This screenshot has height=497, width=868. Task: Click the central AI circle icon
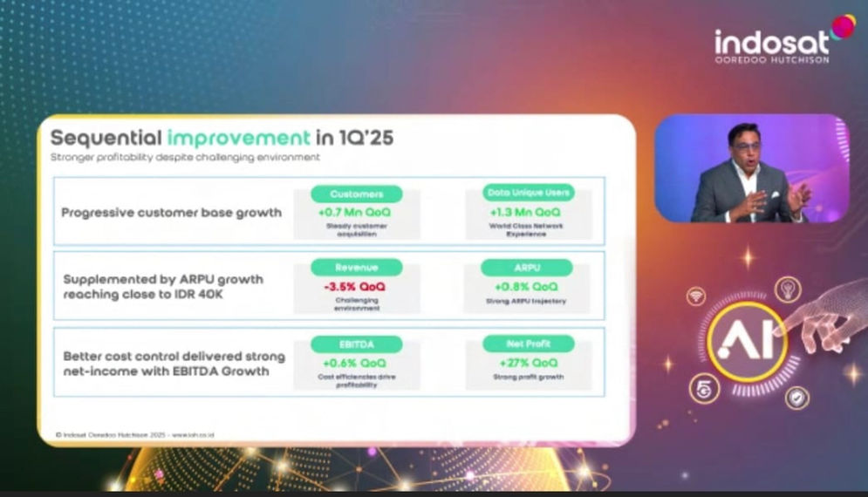coord(746,342)
